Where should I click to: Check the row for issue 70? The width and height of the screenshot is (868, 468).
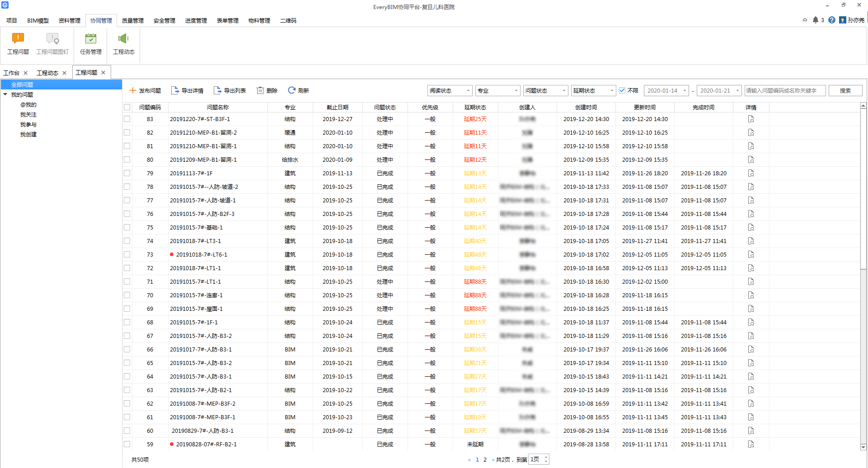point(127,295)
